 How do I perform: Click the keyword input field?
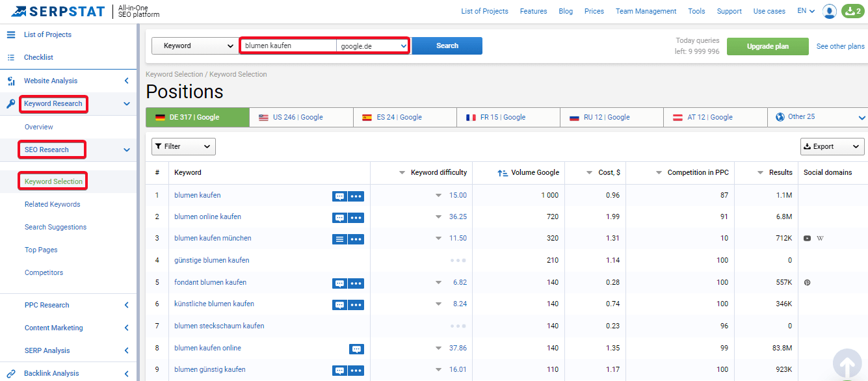pyautogui.click(x=289, y=46)
